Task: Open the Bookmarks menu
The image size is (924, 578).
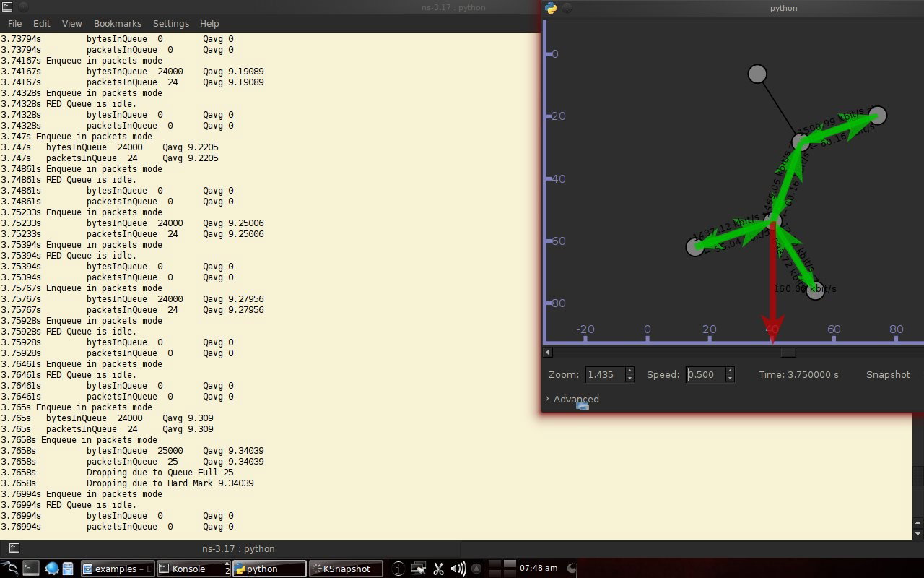Action: coord(117,23)
